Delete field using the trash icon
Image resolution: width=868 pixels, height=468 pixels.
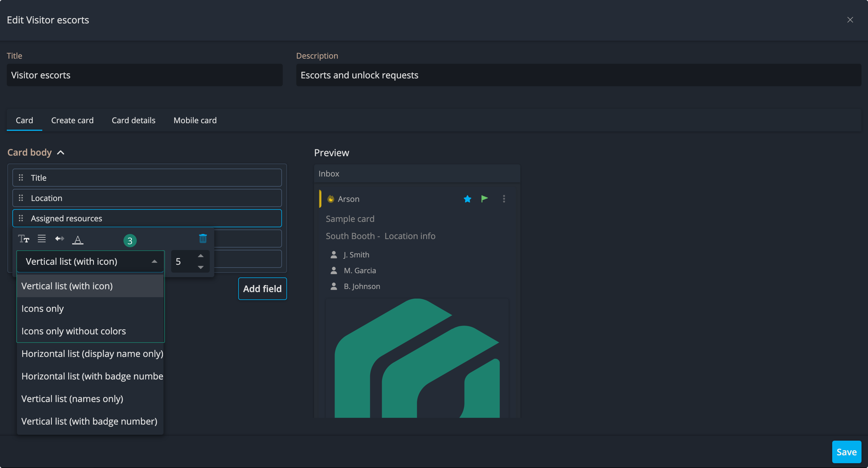[203, 239]
